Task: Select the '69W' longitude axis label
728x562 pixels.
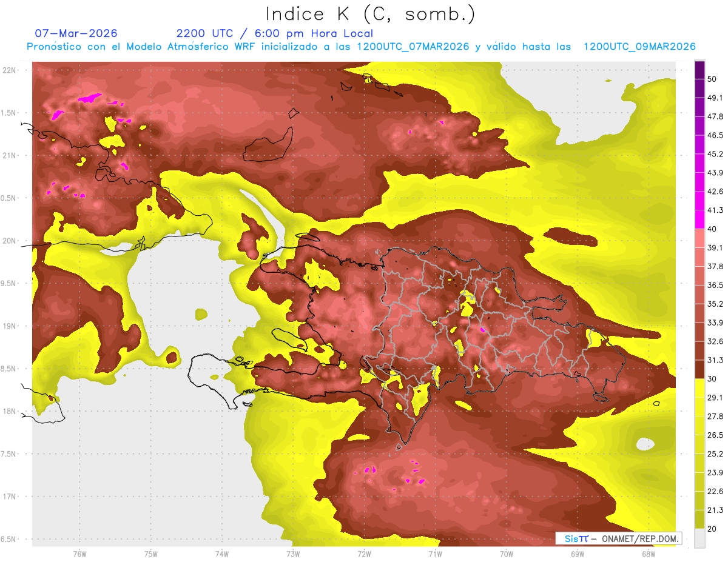Action: [578, 554]
